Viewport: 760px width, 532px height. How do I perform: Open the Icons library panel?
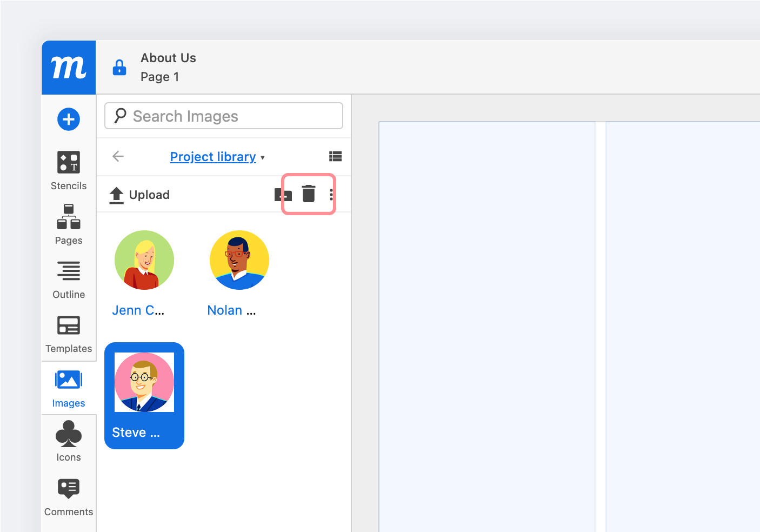(x=69, y=442)
